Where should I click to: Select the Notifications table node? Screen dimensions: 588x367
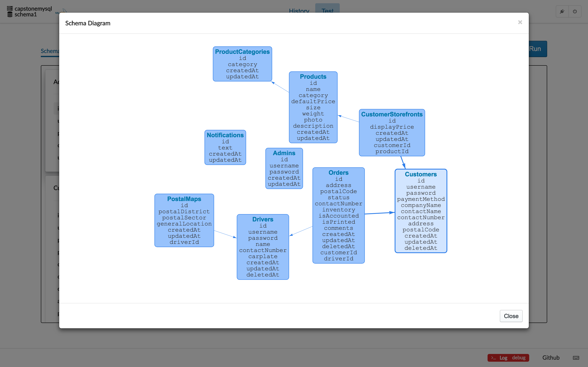pos(225,147)
